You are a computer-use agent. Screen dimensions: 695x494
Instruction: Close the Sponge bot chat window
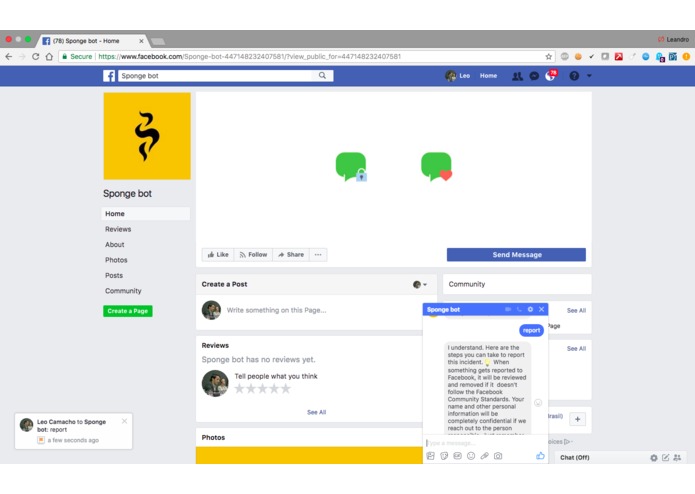tap(541, 309)
